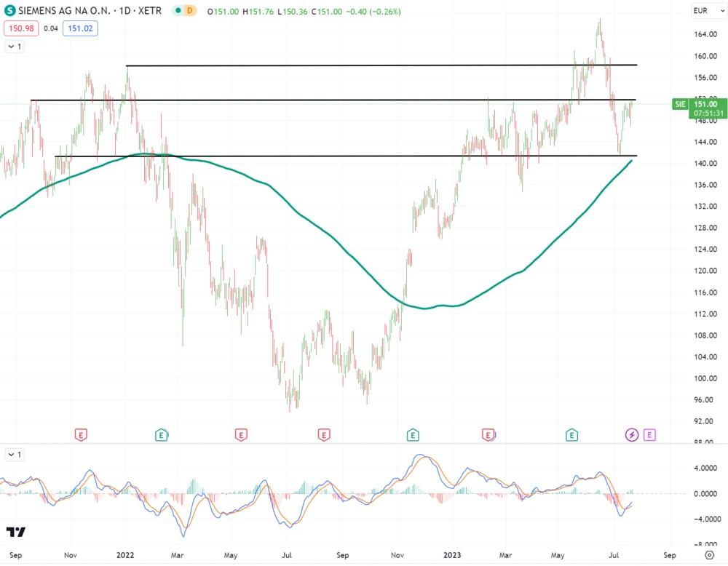The image size is (728, 566).
Task: Open chart settings gear in bottom-right corner
Action: coord(709,555)
